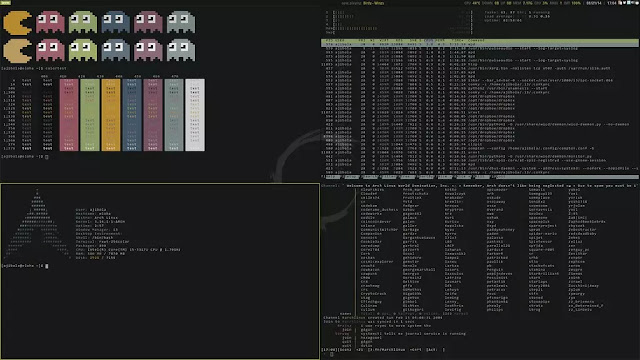This screenshot has width=640, height=360.
Task: Click the 'User: ajibola' line in the system info
Action: pos(91,209)
